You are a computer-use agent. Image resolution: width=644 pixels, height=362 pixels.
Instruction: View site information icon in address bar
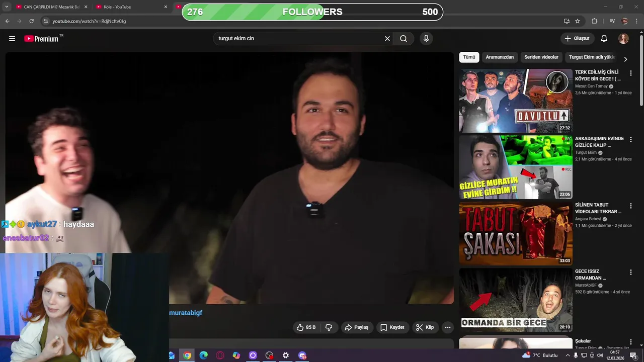coord(46,21)
